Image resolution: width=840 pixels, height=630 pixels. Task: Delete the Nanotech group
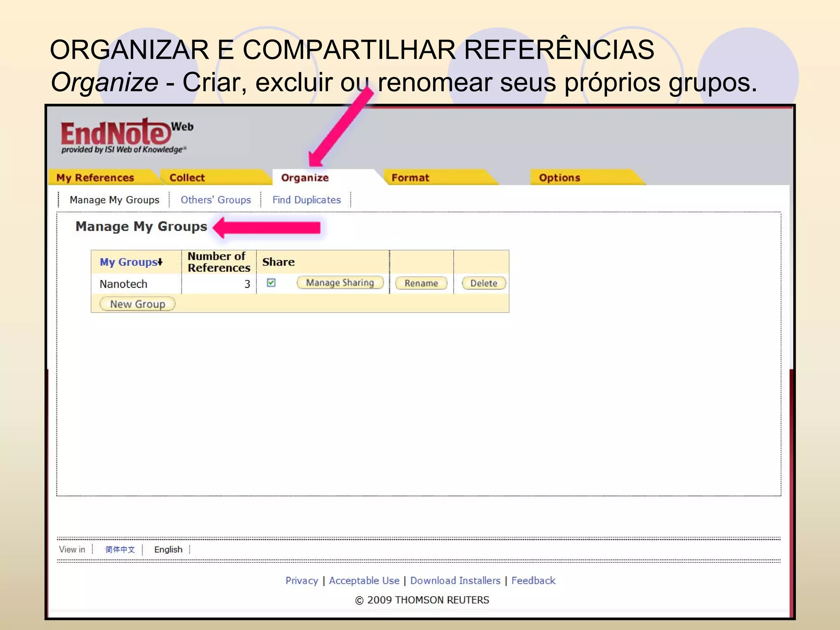pyautogui.click(x=484, y=283)
